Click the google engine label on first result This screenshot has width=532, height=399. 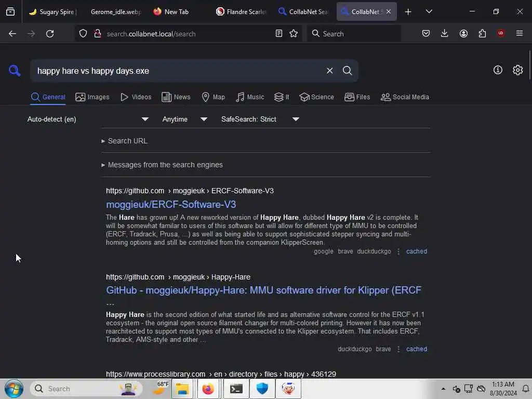(x=323, y=251)
